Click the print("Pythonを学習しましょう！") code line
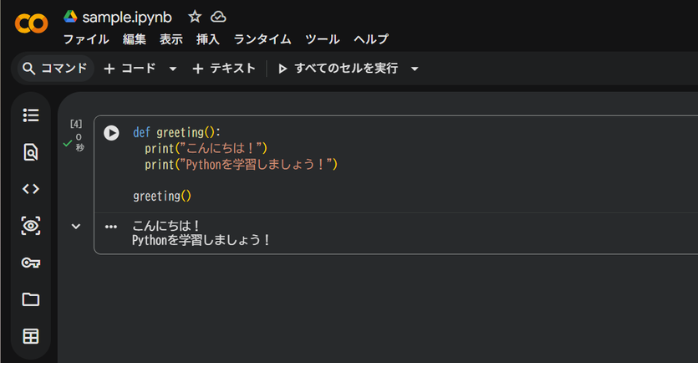 point(241,165)
